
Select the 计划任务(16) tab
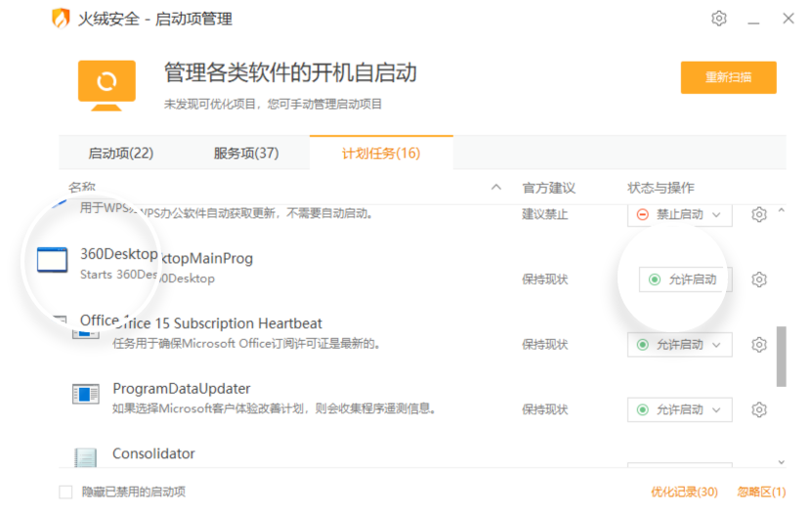(381, 153)
